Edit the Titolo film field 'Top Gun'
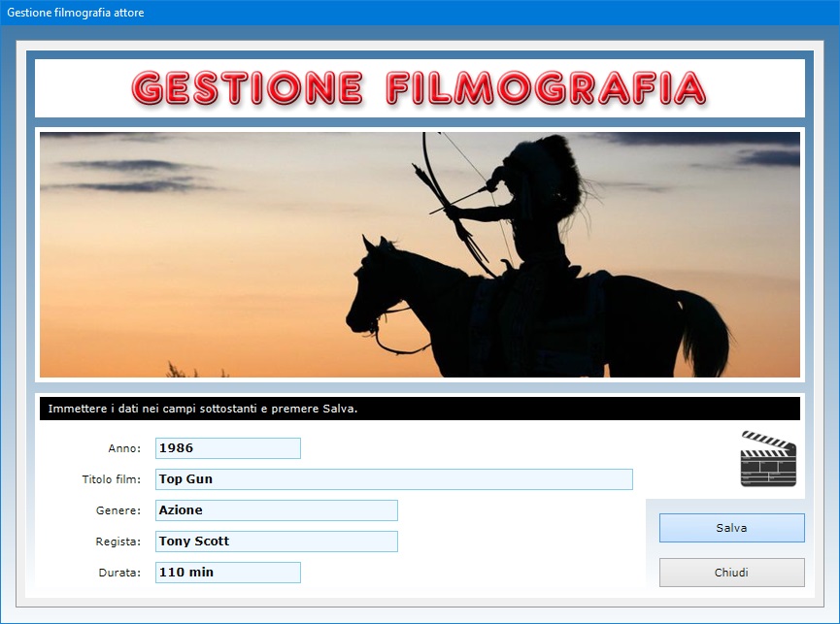 394,479
